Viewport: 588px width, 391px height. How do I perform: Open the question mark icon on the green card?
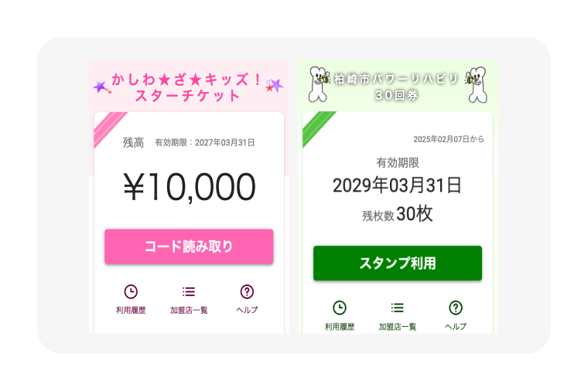tap(456, 308)
